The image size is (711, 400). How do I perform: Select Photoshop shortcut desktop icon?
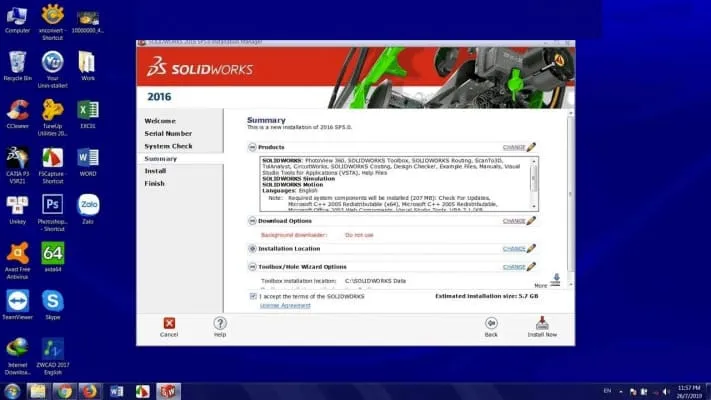tap(53, 213)
